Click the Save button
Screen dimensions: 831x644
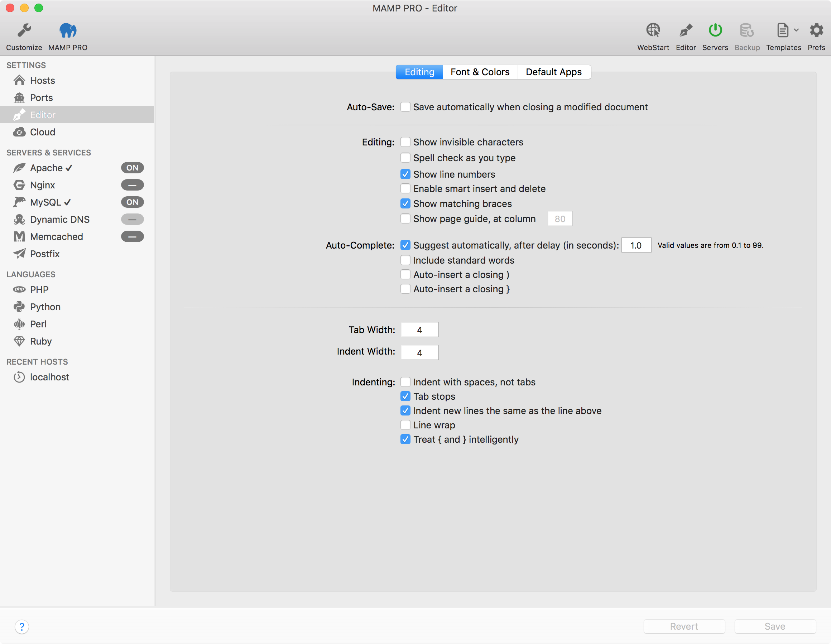point(775,626)
